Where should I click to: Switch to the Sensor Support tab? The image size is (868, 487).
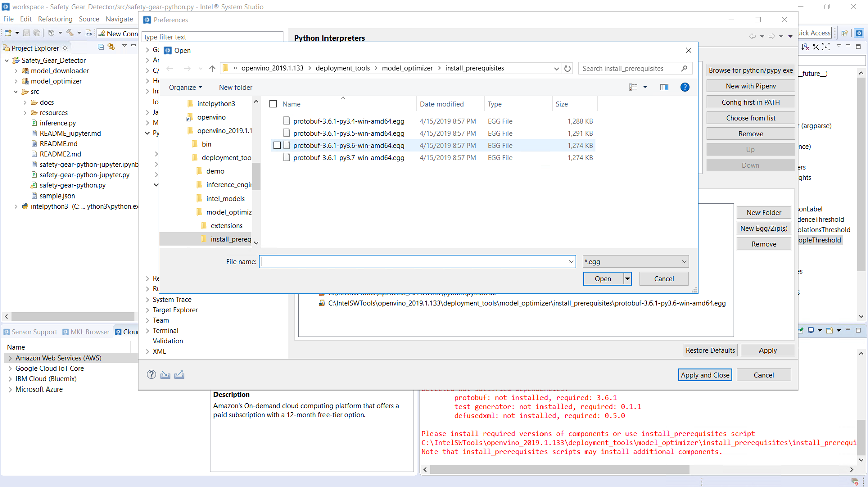pos(30,332)
